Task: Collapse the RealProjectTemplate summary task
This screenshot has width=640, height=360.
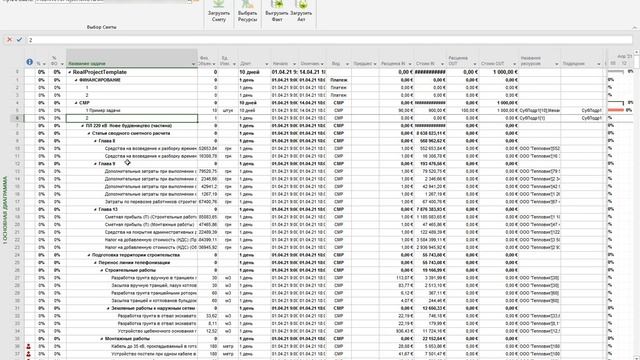Action: pyautogui.click(x=69, y=72)
